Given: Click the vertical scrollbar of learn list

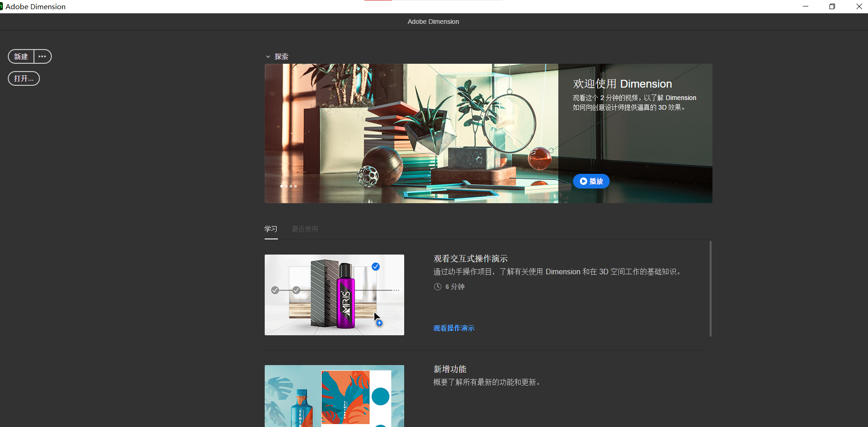Looking at the screenshot, I should (710, 288).
